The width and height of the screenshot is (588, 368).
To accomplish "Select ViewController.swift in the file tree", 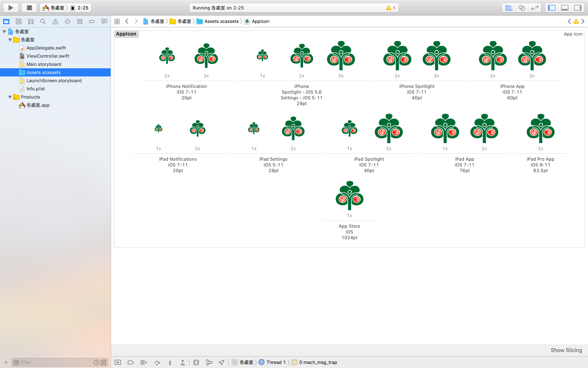I will [48, 56].
